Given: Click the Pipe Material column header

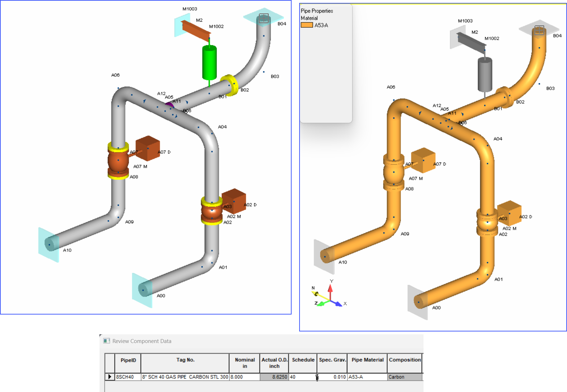Looking at the screenshot, I should click(x=367, y=363).
